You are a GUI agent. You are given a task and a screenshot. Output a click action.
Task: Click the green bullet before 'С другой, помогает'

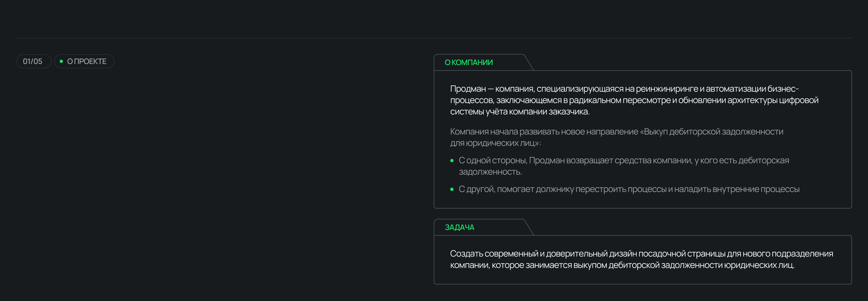(452, 189)
